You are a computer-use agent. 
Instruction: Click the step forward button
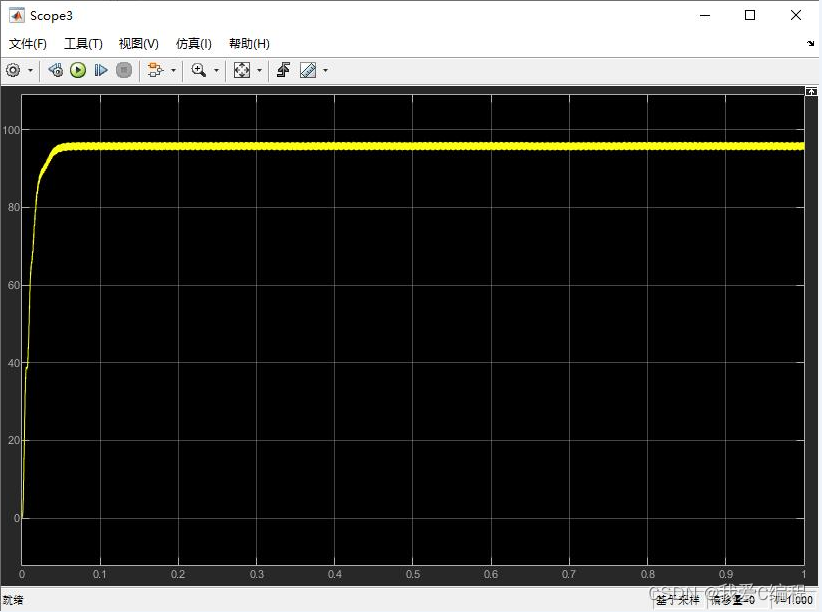[x=101, y=70]
